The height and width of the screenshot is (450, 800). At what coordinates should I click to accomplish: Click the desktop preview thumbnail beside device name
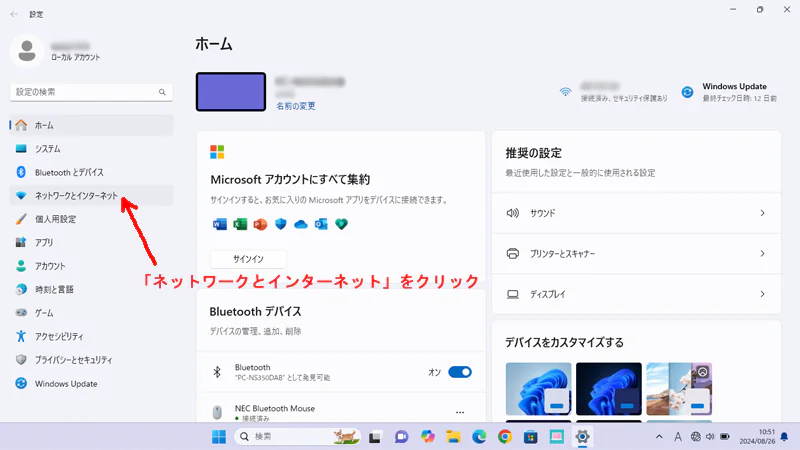[x=231, y=92]
